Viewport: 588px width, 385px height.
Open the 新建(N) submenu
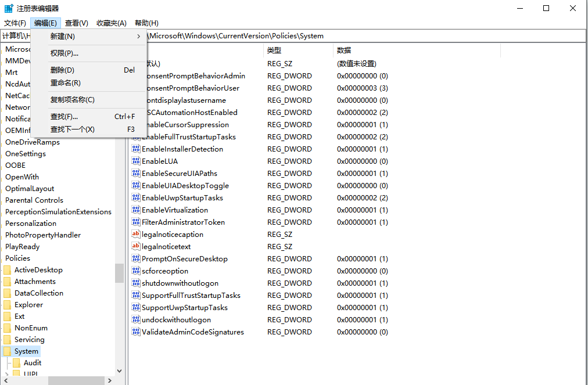88,37
